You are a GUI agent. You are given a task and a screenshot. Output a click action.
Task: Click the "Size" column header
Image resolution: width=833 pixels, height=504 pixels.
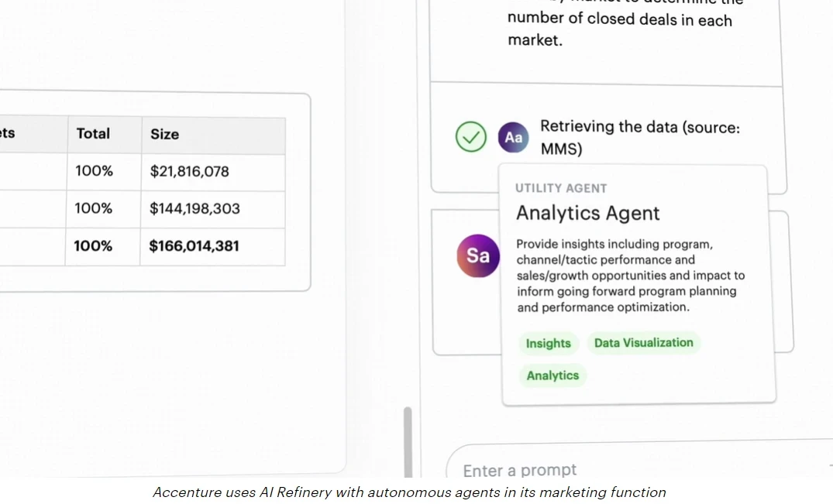(164, 134)
